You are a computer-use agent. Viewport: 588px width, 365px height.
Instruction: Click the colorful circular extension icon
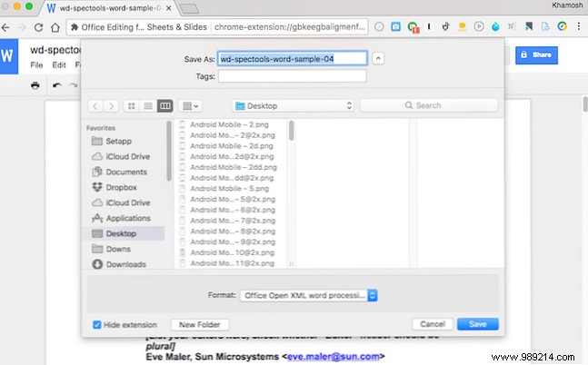562,26
